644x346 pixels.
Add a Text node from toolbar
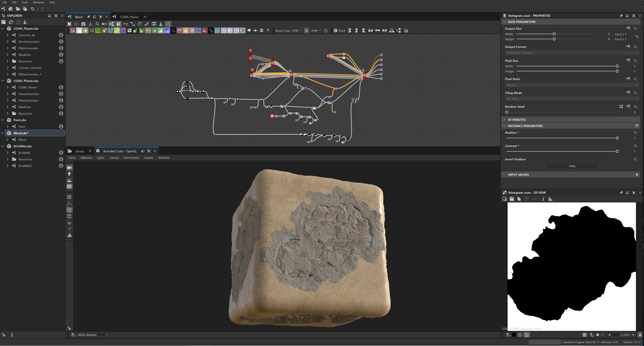point(192,31)
